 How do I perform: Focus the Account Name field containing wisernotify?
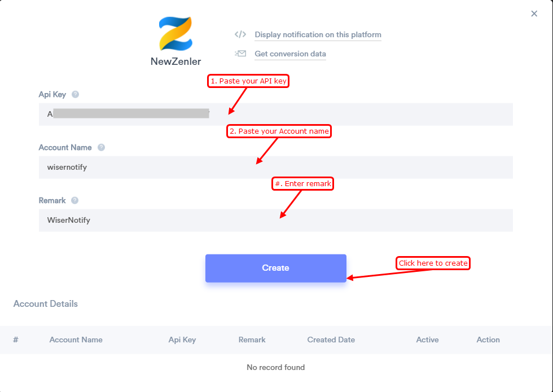point(276,167)
